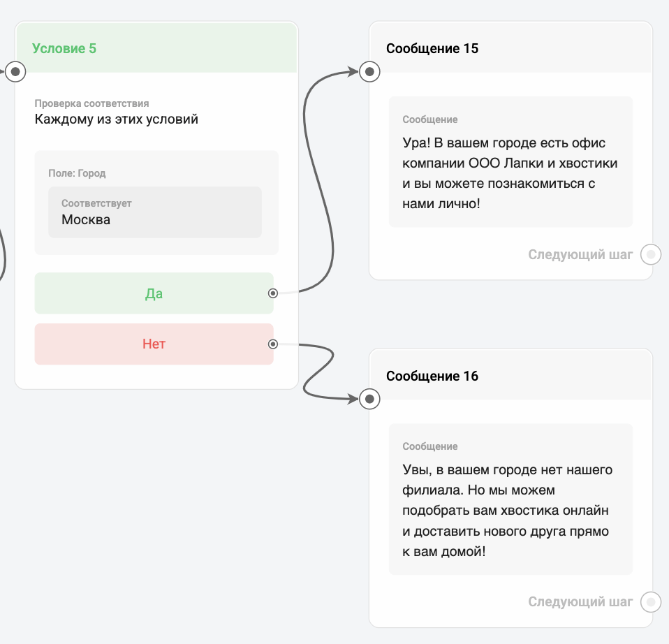Click the Следующий шаг connector of Сообщение 16
The image size is (669, 644).
(651, 601)
